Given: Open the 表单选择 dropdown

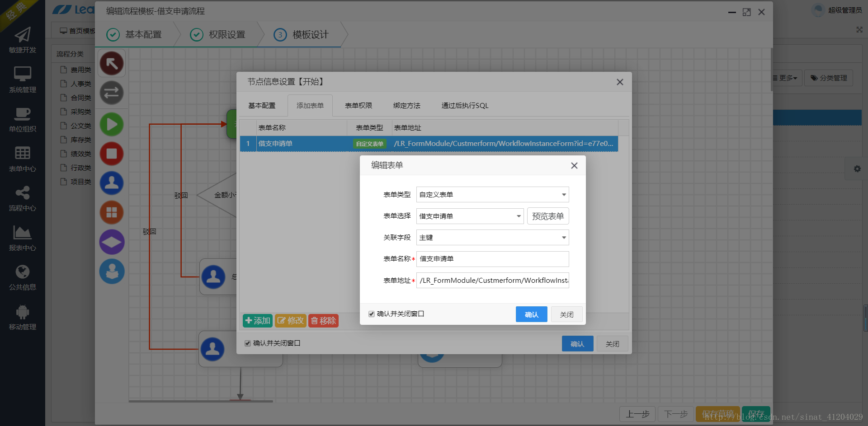Looking at the screenshot, I should click(470, 216).
